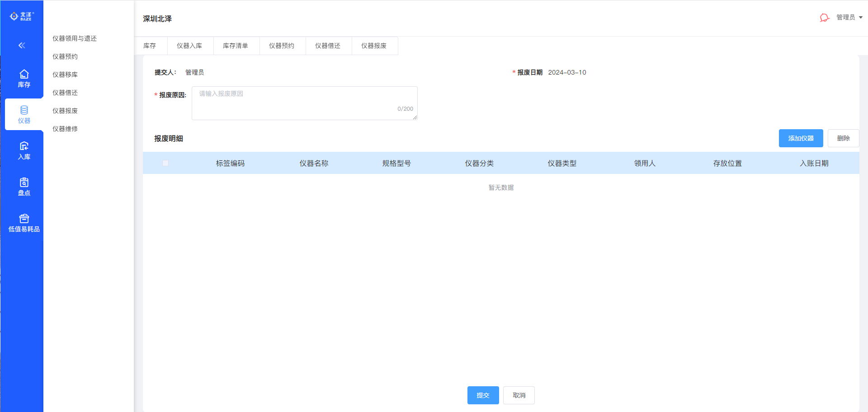Switch to the 库存清单 tab
Viewport: 868px width, 412px height.
(x=236, y=46)
